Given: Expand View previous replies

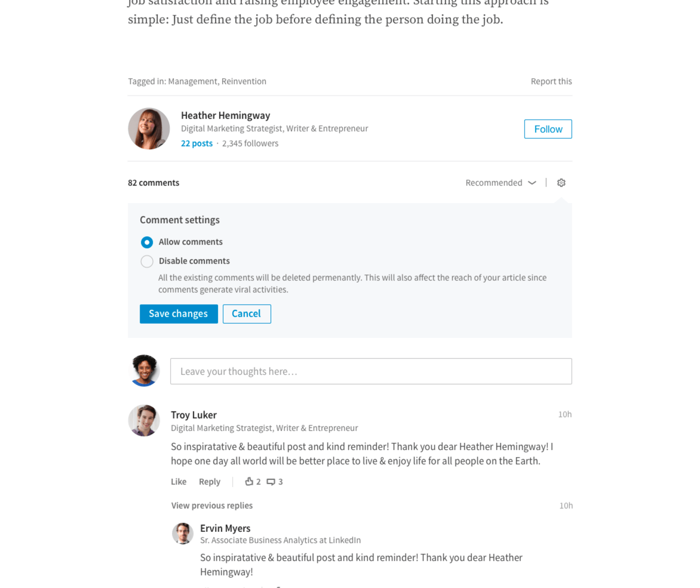Looking at the screenshot, I should (x=211, y=506).
